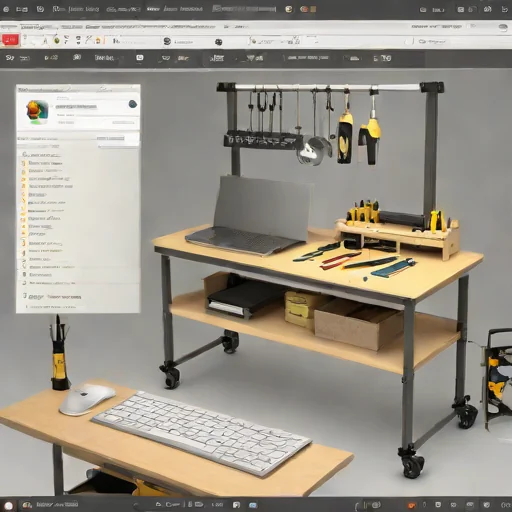Click the dark round button in the panel header
This screenshot has height=512, width=512.
(132, 104)
